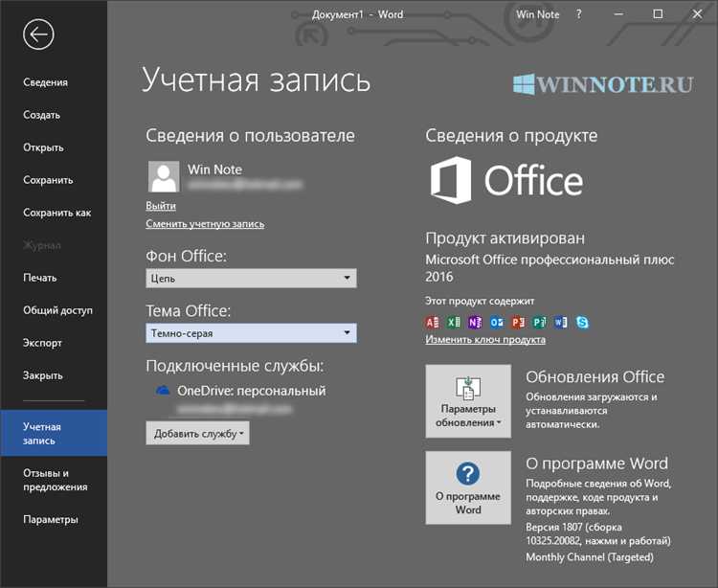Screen dimensions: 718x588
Task: Select Открыть in the sidebar
Action: tap(43, 147)
